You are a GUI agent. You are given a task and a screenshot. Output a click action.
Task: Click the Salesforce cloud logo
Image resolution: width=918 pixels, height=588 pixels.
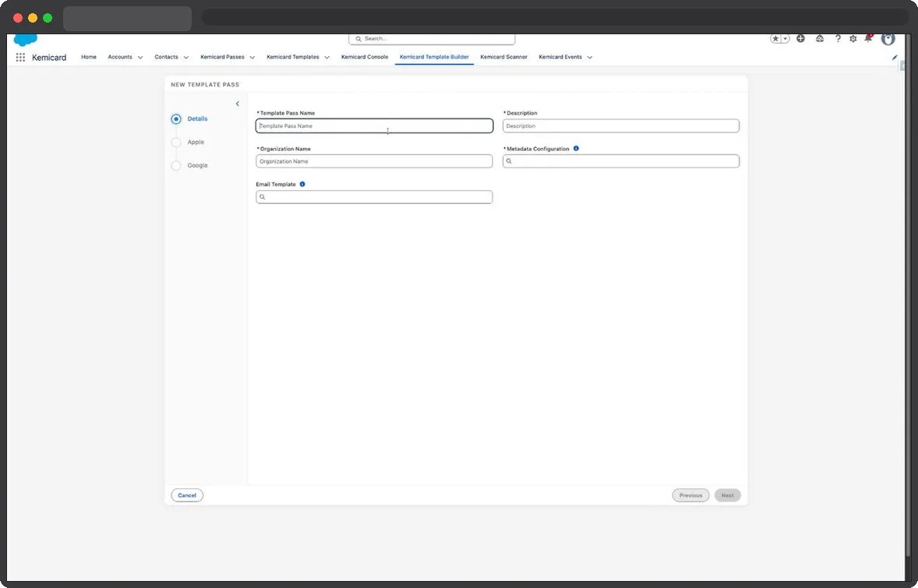click(25, 40)
